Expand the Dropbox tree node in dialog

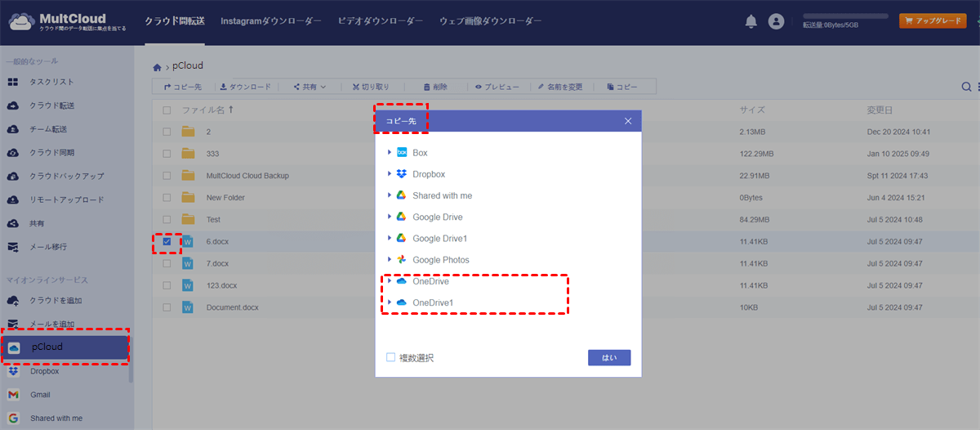coord(389,174)
